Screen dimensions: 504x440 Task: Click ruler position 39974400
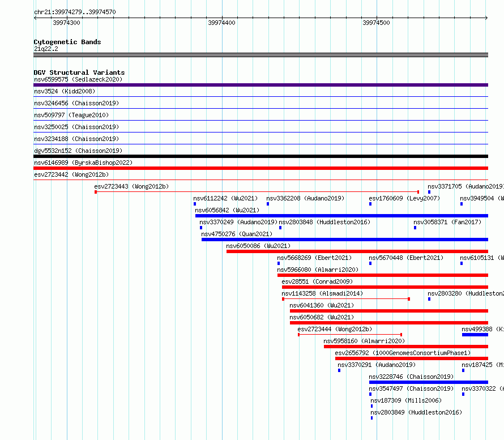coord(221,23)
